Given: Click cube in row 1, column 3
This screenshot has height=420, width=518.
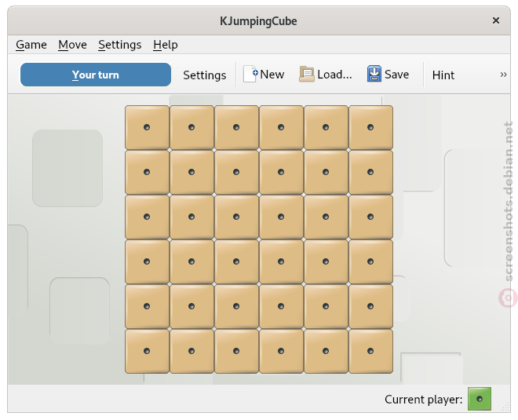Looking at the screenshot, I should pos(236,127).
